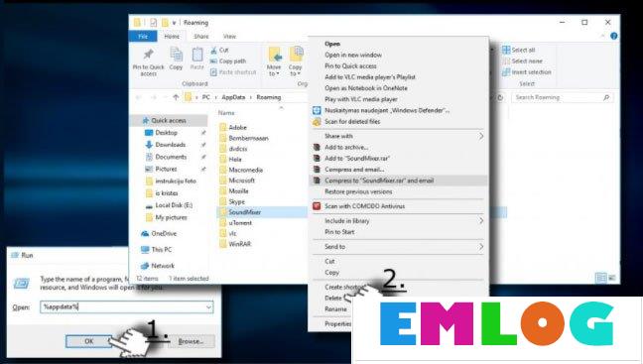Expand the Share with submenu
This screenshot has width=643, height=364.
point(398,136)
